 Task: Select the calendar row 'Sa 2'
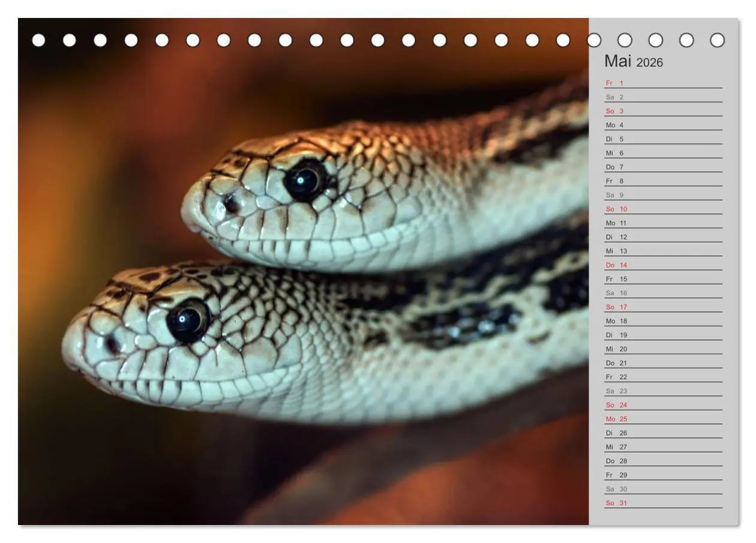[x=663, y=97]
